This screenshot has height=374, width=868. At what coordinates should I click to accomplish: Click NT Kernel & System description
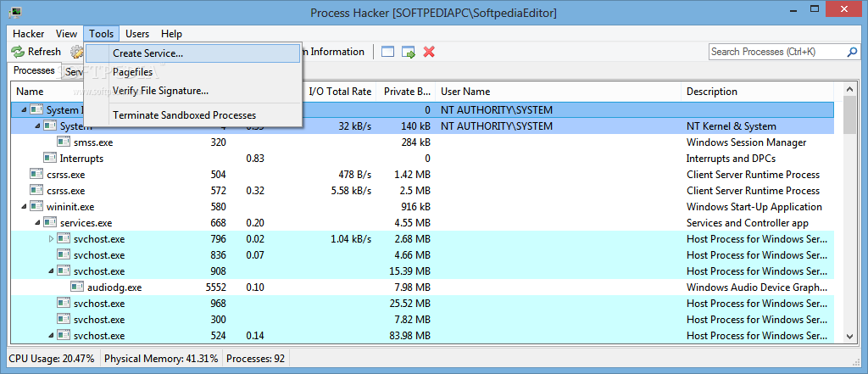point(732,126)
